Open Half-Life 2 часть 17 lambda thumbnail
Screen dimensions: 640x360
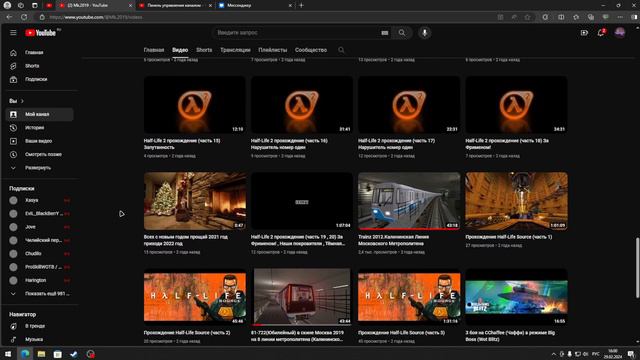pyautogui.click(x=409, y=104)
